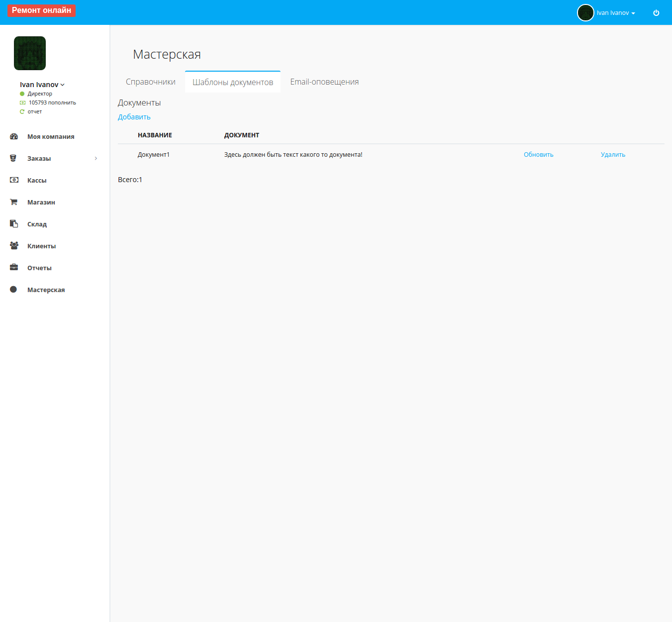The width and height of the screenshot is (672, 622).
Task: Click the Мастерская page heading
Action: [x=167, y=54]
